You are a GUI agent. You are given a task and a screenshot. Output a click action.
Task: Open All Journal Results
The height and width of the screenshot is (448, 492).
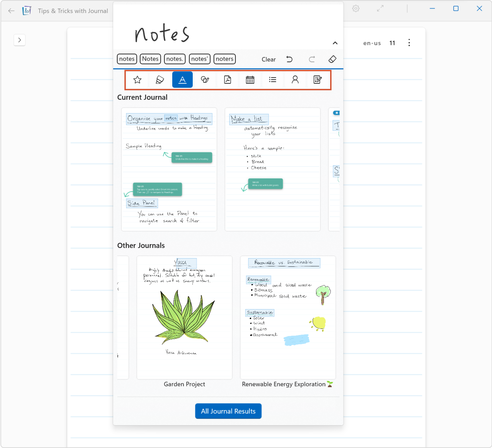(x=228, y=411)
